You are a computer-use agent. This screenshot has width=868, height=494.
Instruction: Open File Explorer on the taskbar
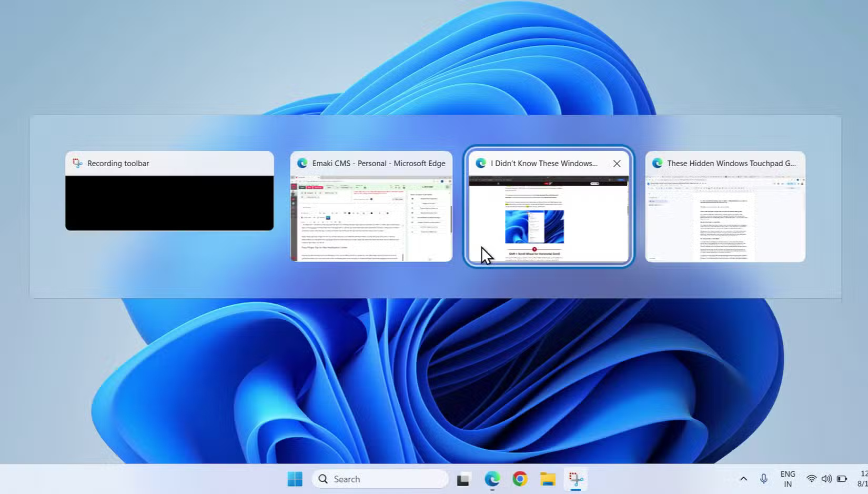(548, 479)
